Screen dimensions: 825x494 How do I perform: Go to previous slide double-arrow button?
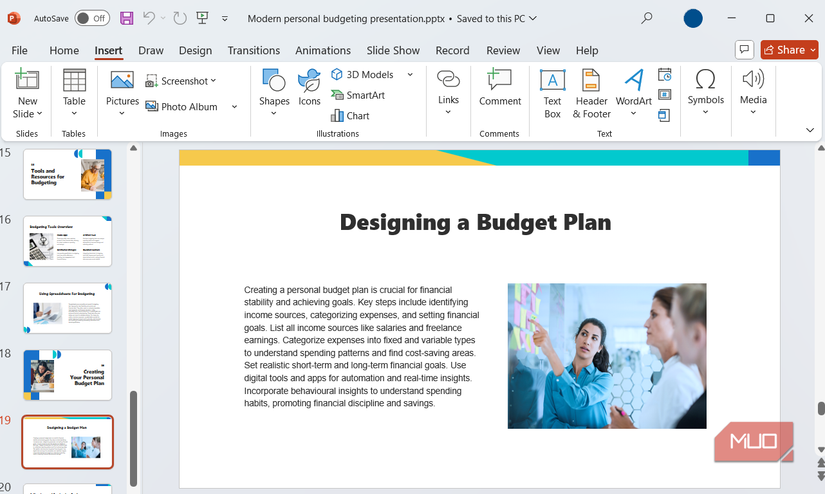click(x=820, y=463)
